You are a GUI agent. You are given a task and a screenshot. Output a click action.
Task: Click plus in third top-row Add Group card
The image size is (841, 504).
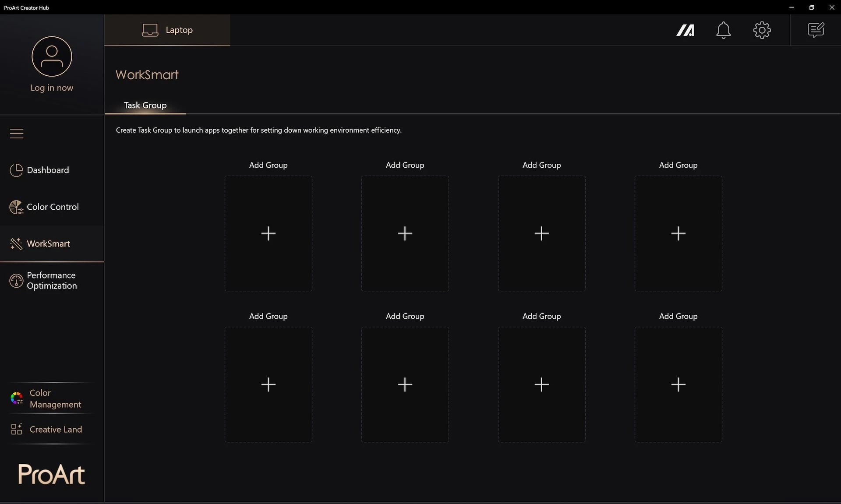click(542, 233)
